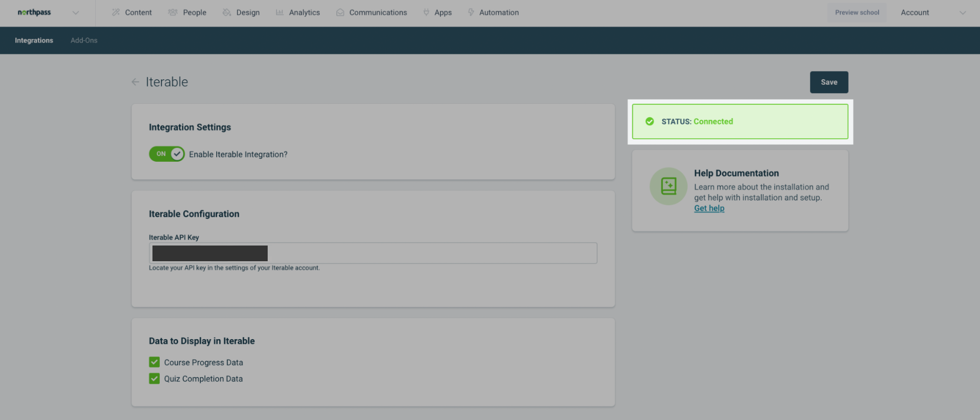The width and height of the screenshot is (980, 420).
Task: Toggle Enable Iterable Integration switch off
Action: pyautogui.click(x=167, y=154)
